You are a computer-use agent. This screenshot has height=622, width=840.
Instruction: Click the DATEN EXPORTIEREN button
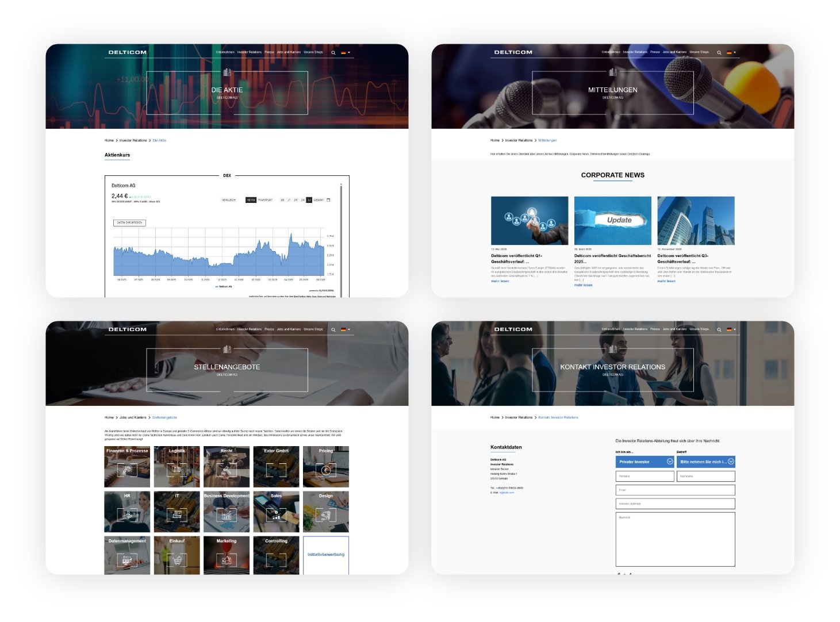(129, 222)
